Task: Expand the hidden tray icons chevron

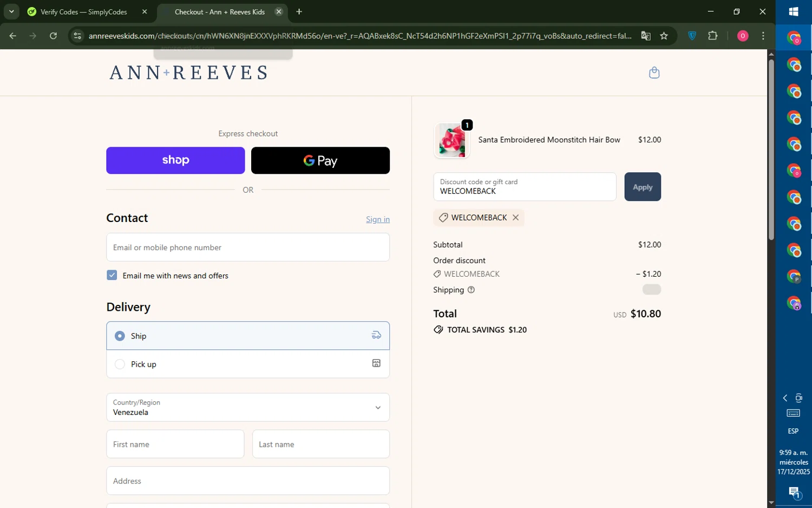Action: tap(785, 398)
